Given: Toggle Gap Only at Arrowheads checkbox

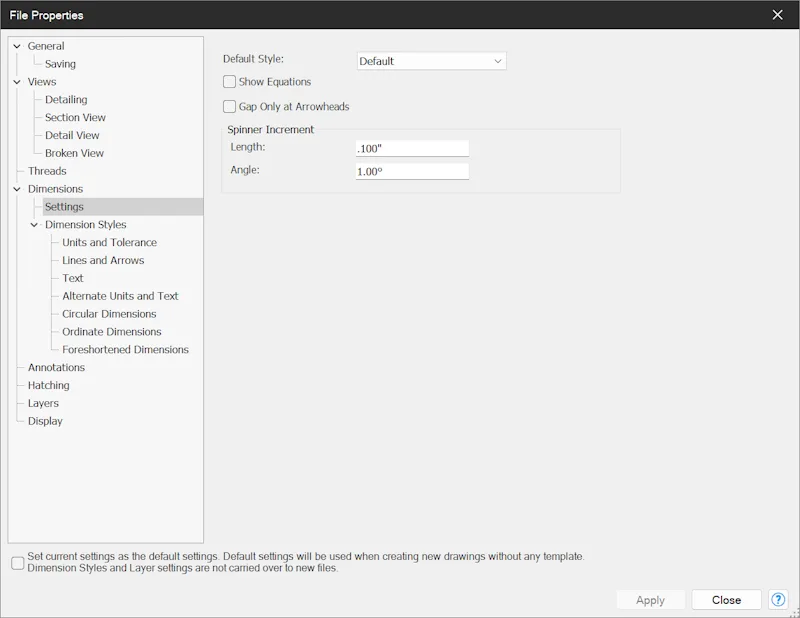Looking at the screenshot, I should click(230, 107).
